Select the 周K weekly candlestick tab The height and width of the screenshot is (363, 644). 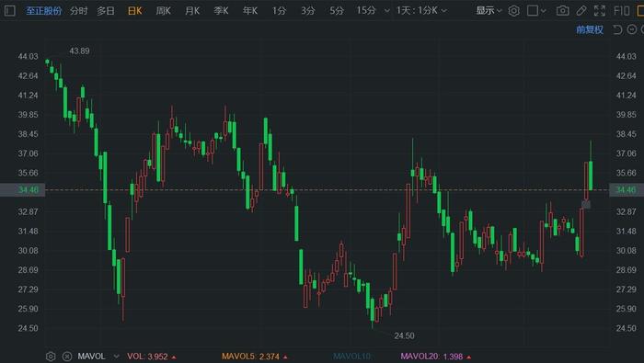pyautogui.click(x=163, y=11)
